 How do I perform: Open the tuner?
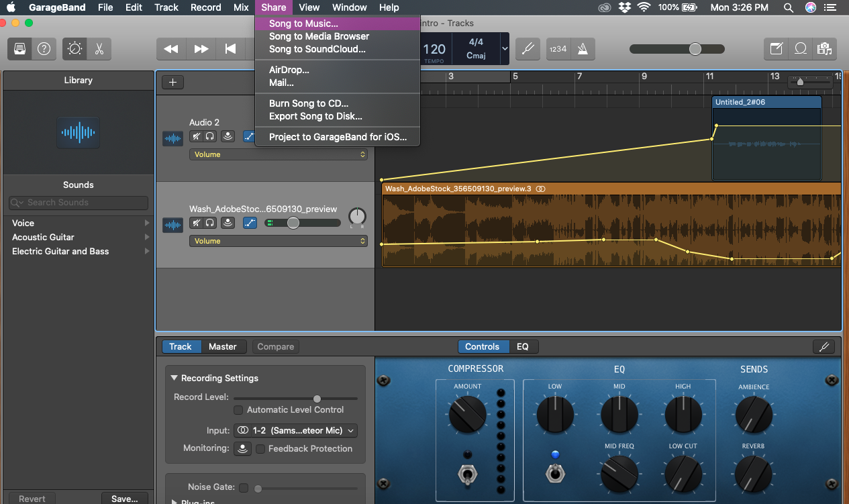tap(528, 49)
